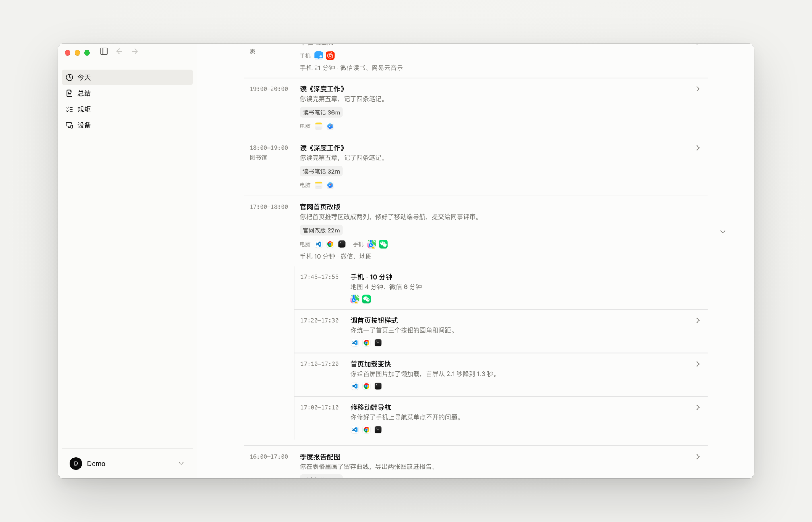Click Chrome icon under 首页加载变快
This screenshot has height=522, width=812.
(x=367, y=386)
